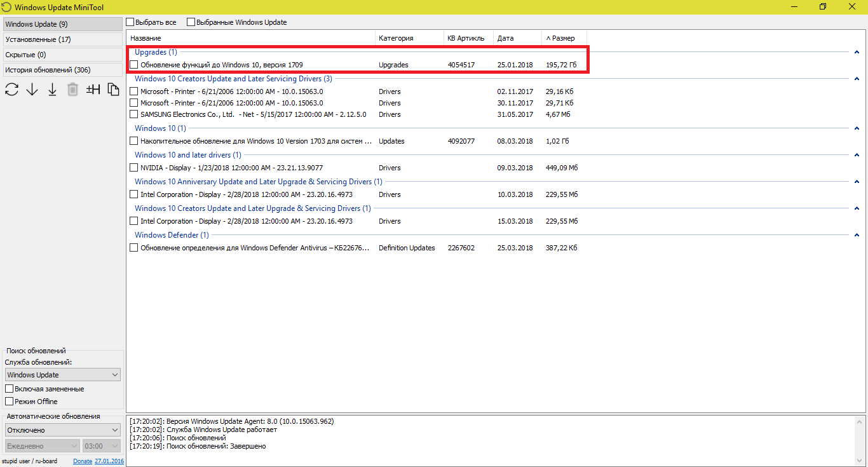
Task: Enable the 'Режим Offline' checkbox
Action: pyautogui.click(x=10, y=402)
